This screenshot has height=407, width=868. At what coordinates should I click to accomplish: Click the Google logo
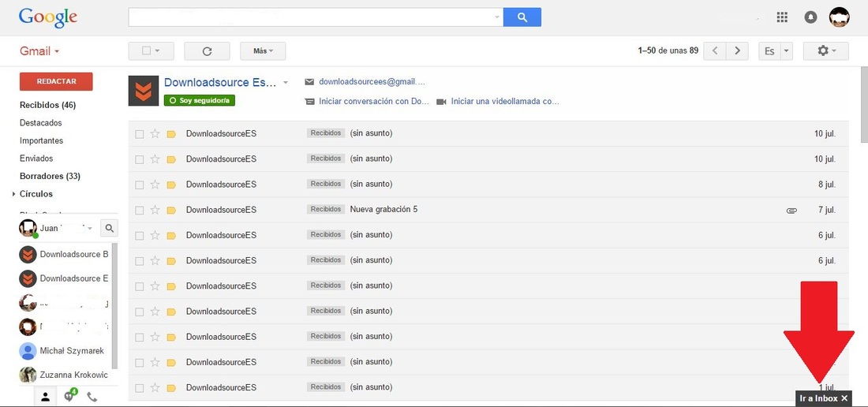(47, 17)
